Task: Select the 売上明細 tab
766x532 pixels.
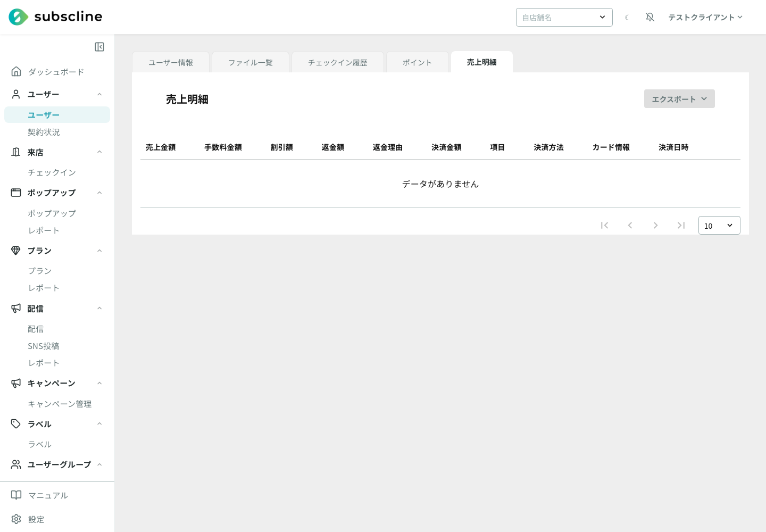Action: coord(482,62)
